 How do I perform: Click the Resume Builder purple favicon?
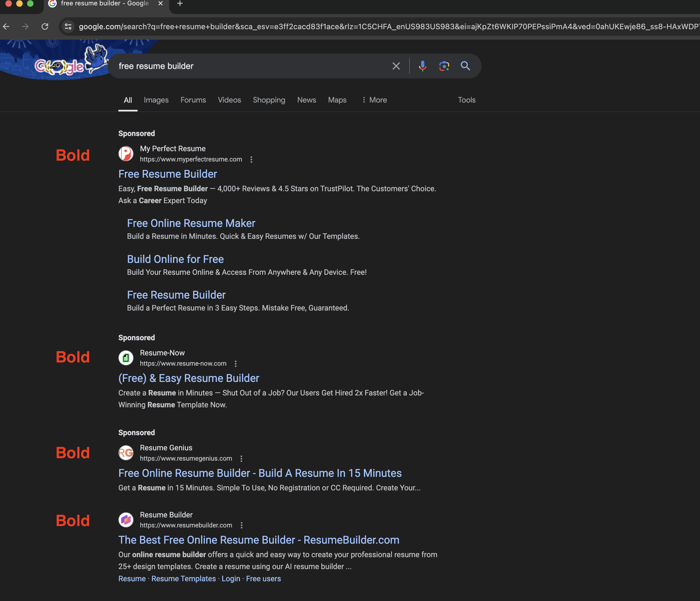click(126, 520)
